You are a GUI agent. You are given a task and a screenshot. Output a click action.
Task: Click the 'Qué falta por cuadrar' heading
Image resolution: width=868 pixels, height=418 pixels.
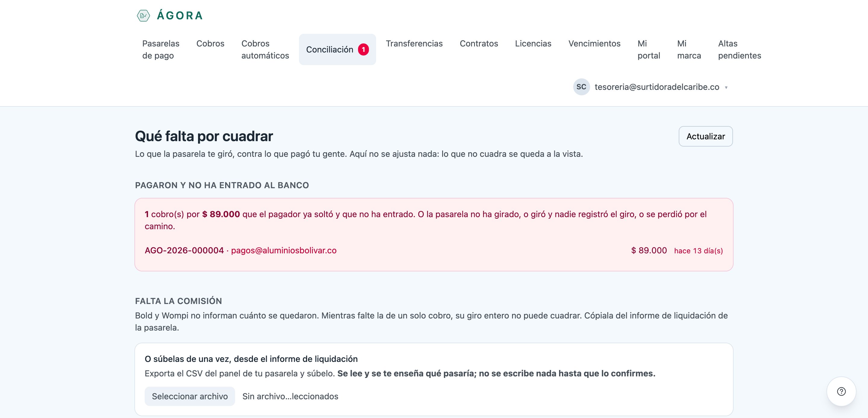click(204, 136)
